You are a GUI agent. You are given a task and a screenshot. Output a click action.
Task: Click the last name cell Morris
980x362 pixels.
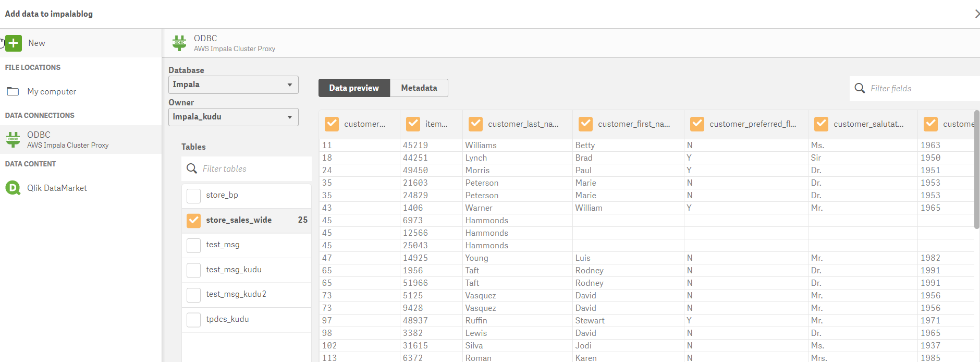coord(477,171)
